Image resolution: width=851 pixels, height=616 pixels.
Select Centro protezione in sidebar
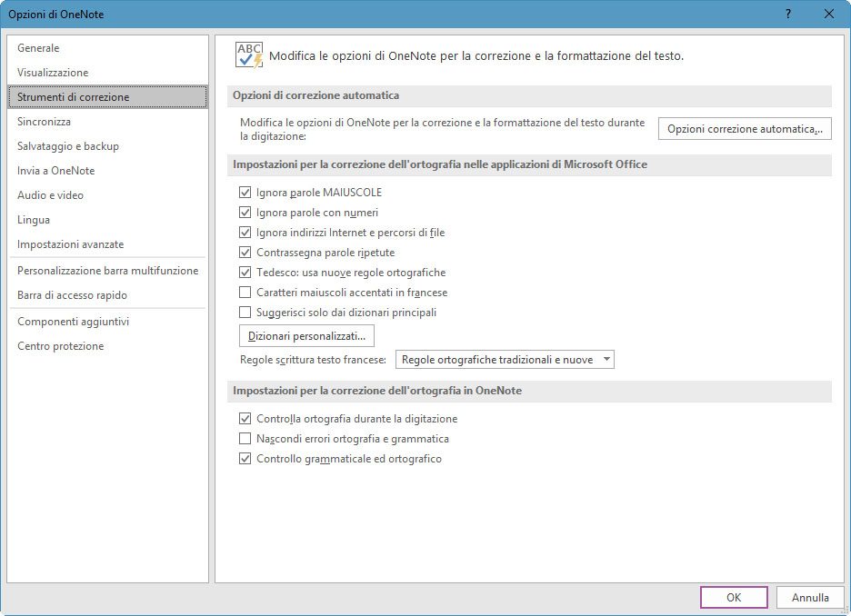[60, 346]
